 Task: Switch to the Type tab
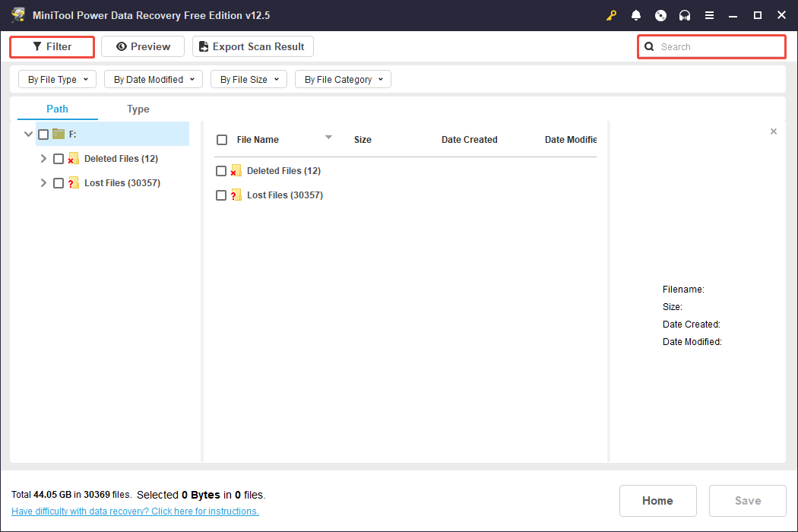coord(138,109)
